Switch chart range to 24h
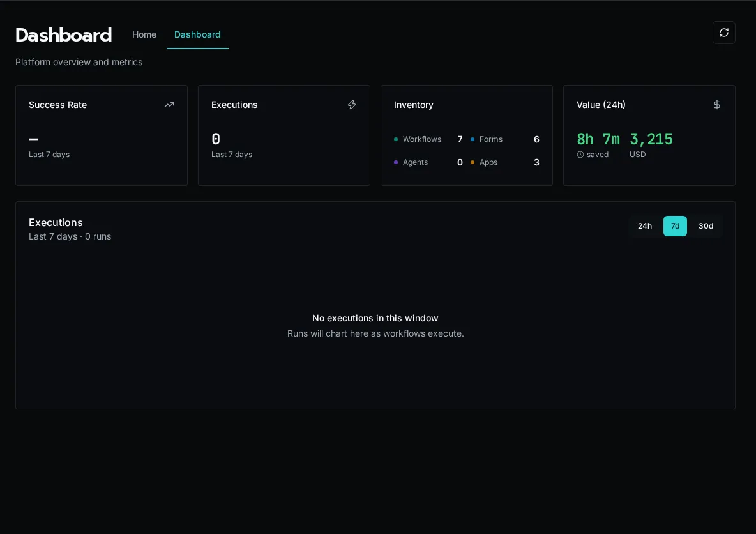 tap(645, 226)
